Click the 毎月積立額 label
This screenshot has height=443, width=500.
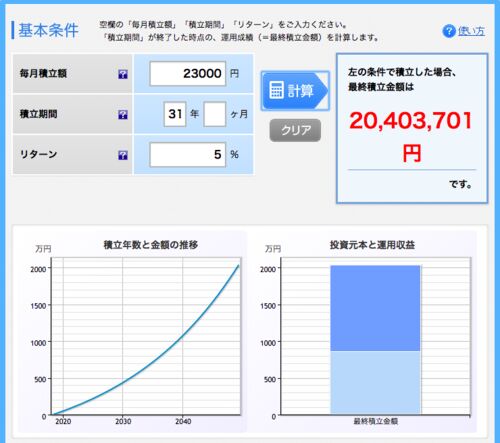[x=43, y=73]
